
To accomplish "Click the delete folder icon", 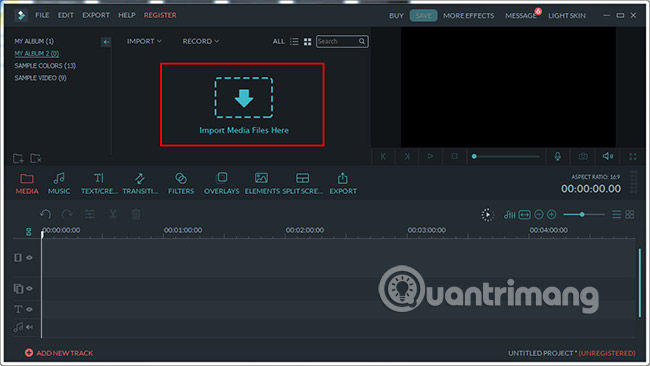I will click(x=36, y=158).
